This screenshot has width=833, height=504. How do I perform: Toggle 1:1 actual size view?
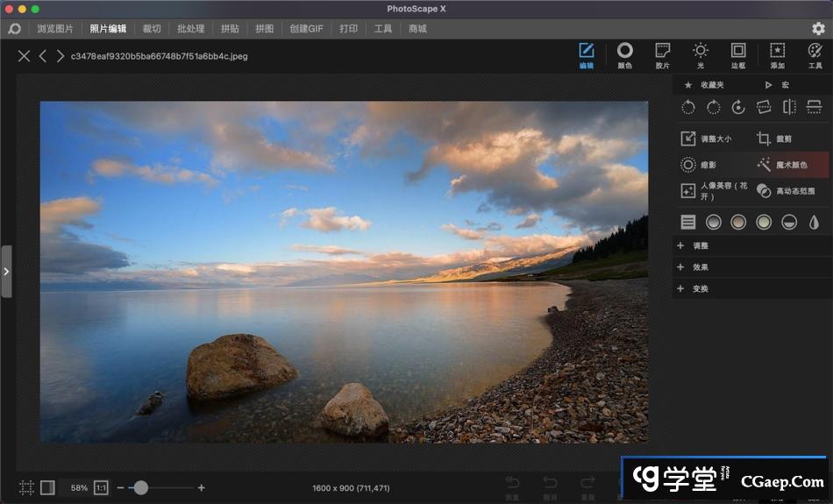(x=101, y=487)
